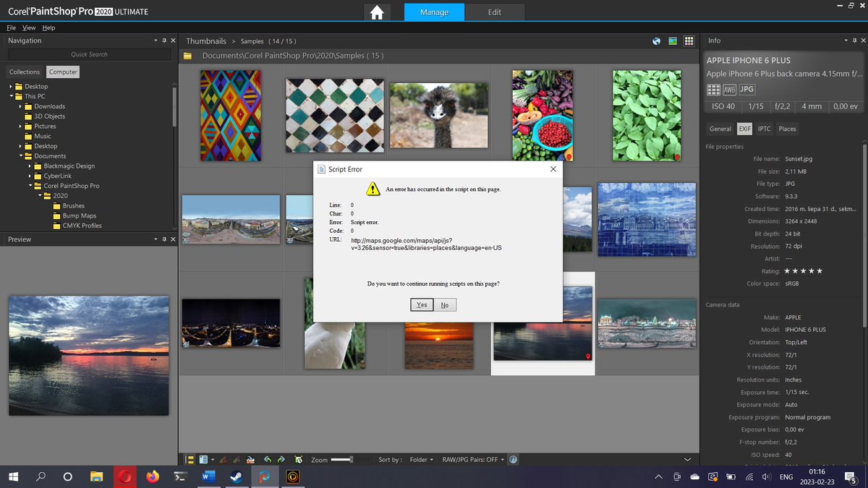
Task: Close the Script Error dialog
Action: coord(553,169)
